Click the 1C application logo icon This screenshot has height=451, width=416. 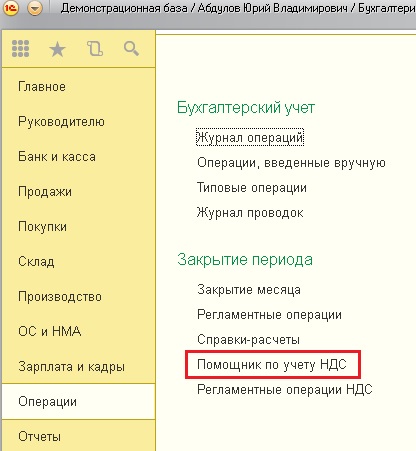11,8
